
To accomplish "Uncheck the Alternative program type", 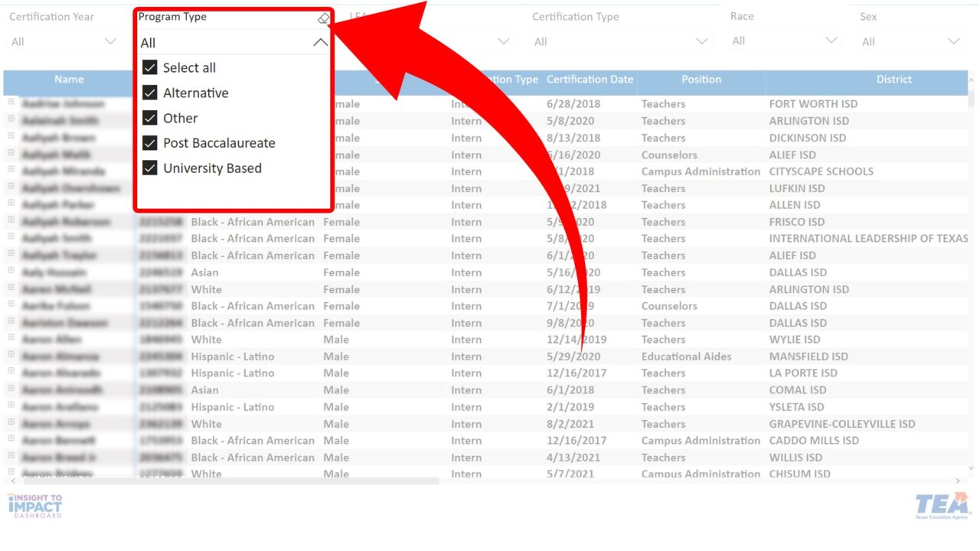I will coord(150,93).
